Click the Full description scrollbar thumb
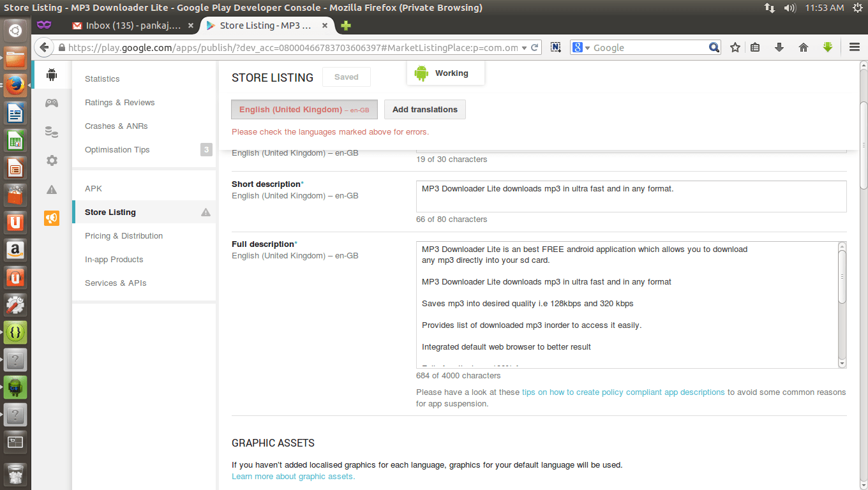Screen dimensions: 868x490 point(842,277)
